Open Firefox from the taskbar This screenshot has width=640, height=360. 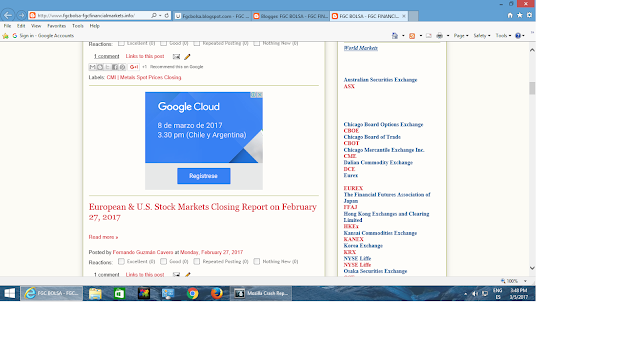point(217,293)
